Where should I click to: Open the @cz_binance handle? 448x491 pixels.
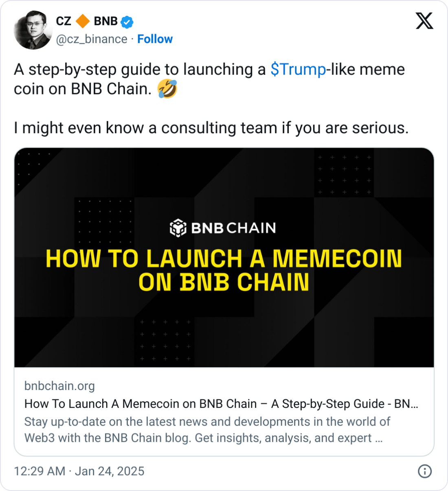tap(92, 39)
